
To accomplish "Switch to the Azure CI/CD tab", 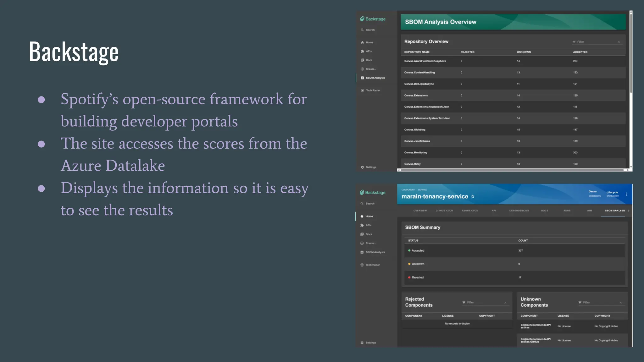I will [470, 211].
